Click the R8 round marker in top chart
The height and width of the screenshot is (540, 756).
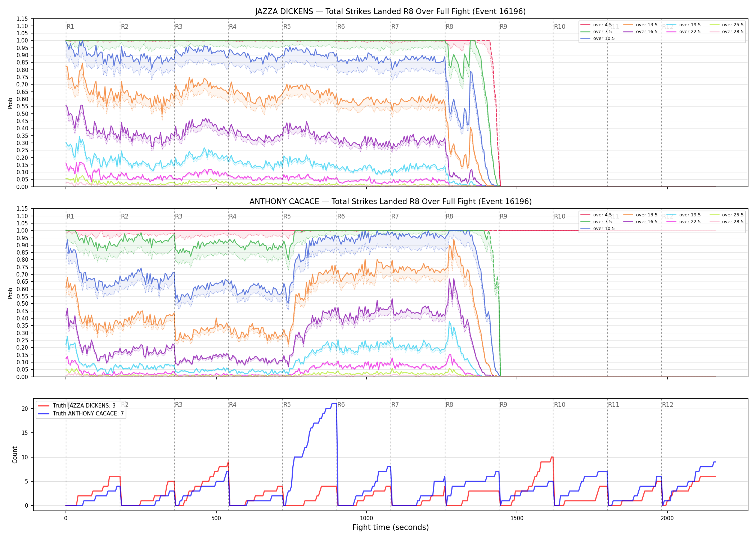[x=449, y=27]
